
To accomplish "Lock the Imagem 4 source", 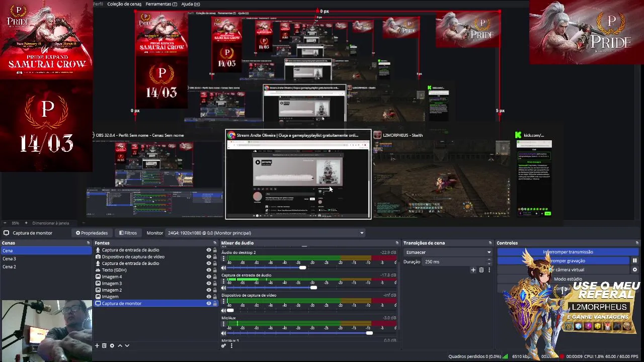I will point(215,277).
